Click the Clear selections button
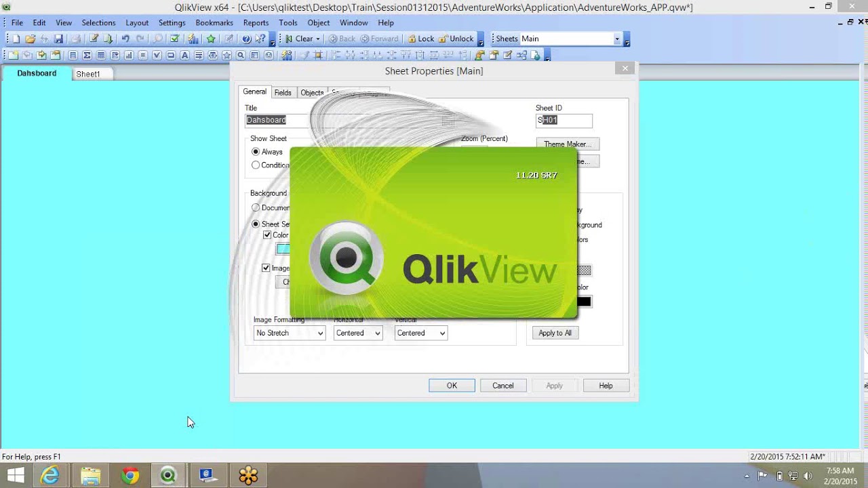 pyautogui.click(x=299, y=39)
